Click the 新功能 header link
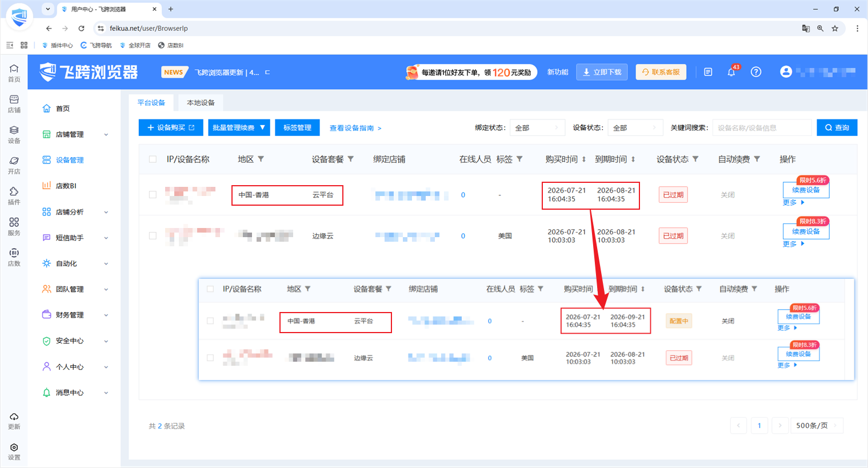This screenshot has height=468, width=868. coord(558,72)
